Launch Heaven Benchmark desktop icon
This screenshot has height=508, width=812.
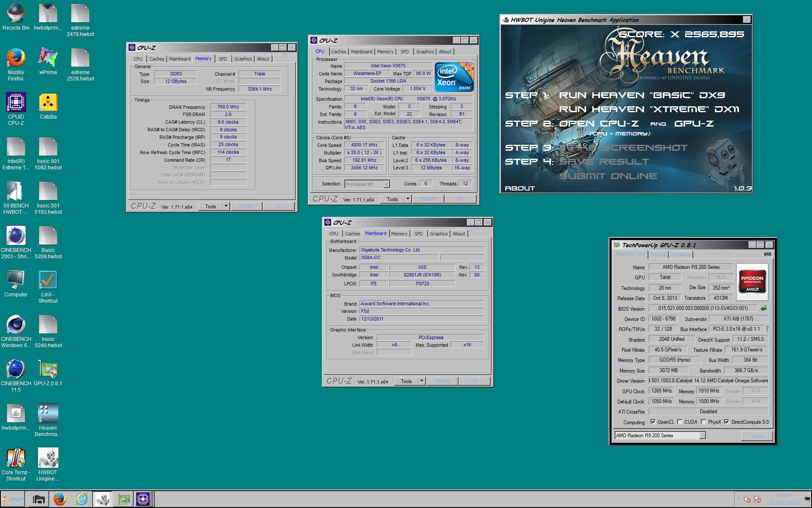click(48, 420)
